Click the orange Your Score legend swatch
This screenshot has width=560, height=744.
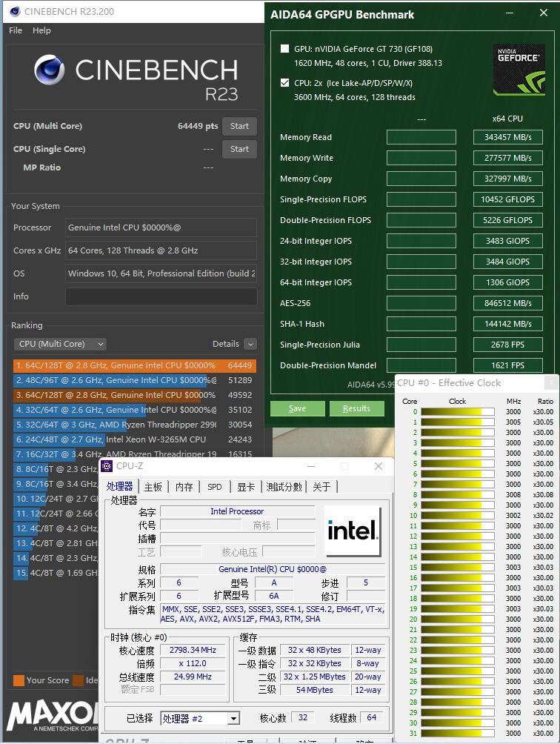pos(19,680)
